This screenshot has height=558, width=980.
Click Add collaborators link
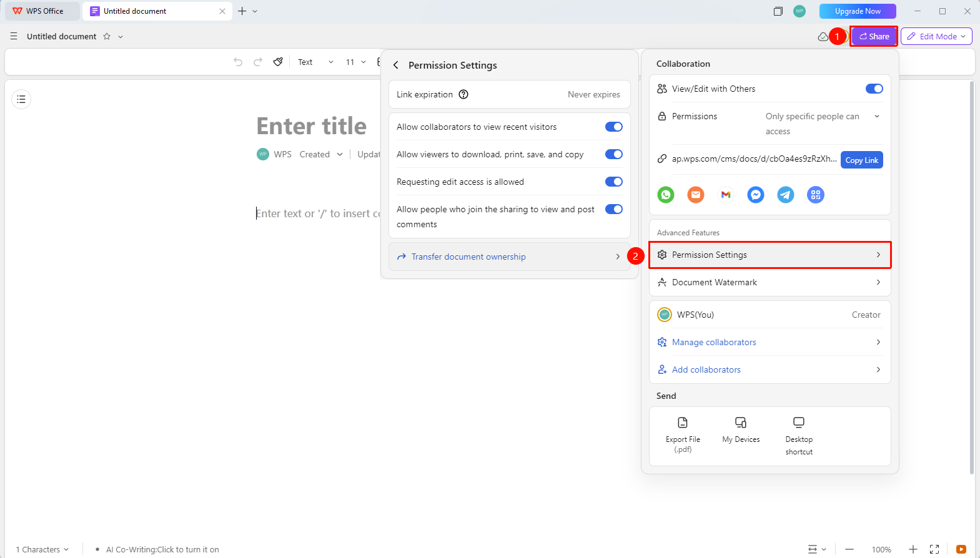(x=706, y=370)
